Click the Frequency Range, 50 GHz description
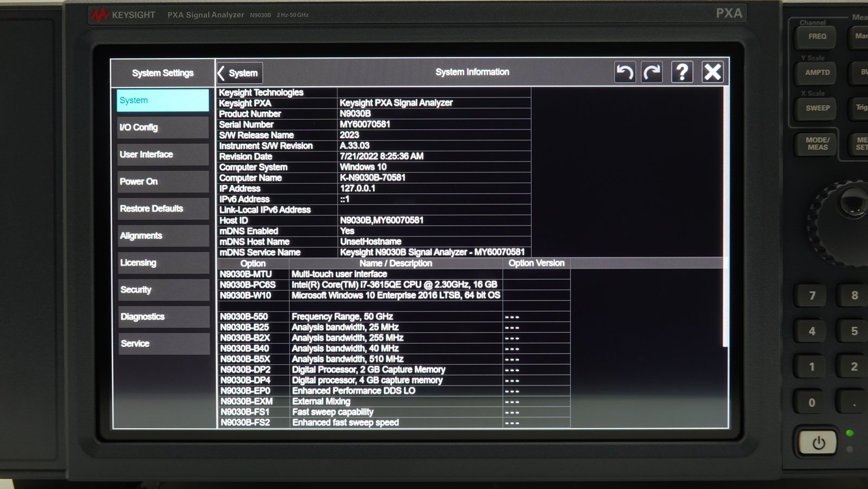This screenshot has height=489, width=868. (342, 316)
